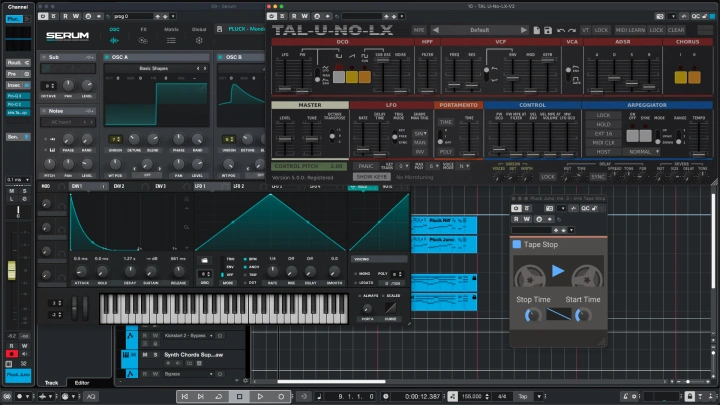Go to next TAL-U-NO-LX preset

(523, 30)
